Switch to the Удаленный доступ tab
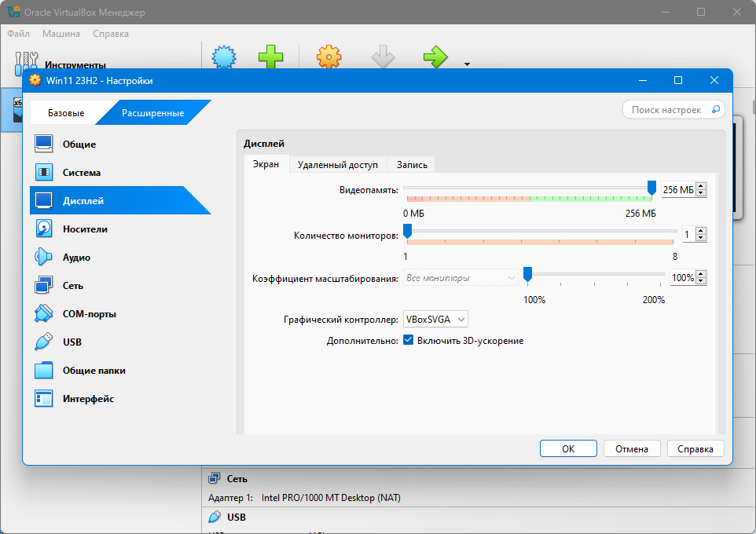Viewport: 756px width, 534px height. tap(337, 164)
